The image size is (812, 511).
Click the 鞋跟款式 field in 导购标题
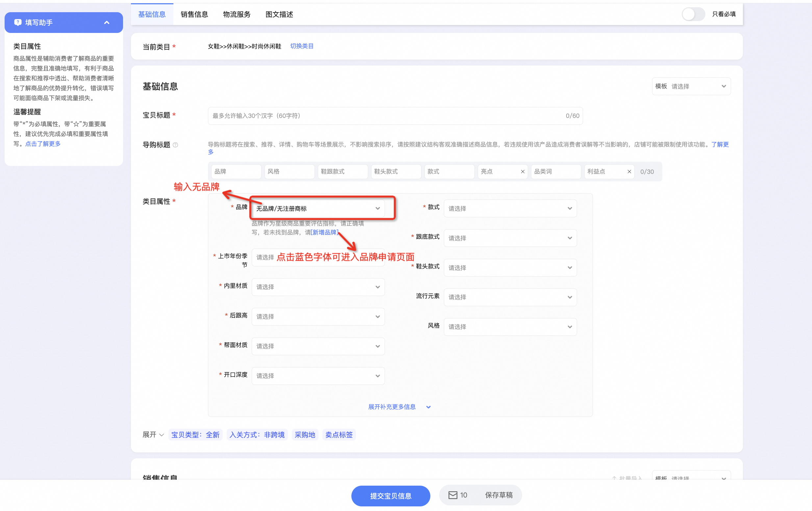tap(343, 172)
